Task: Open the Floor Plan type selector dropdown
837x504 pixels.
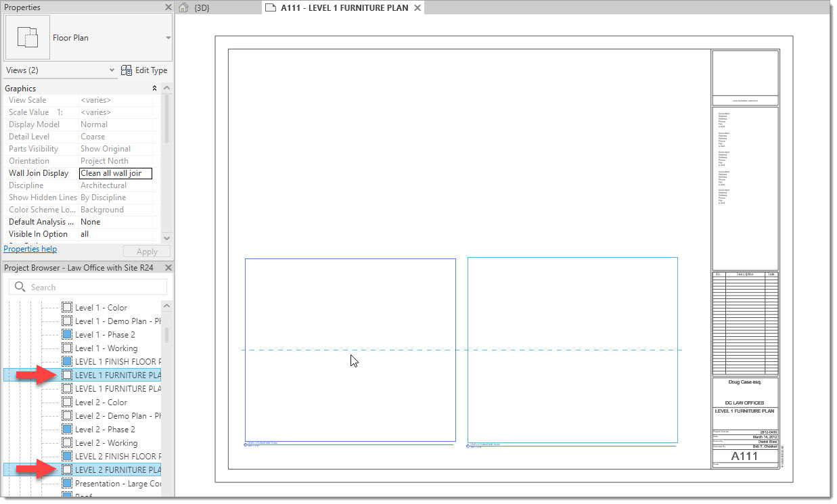Action: pos(168,38)
